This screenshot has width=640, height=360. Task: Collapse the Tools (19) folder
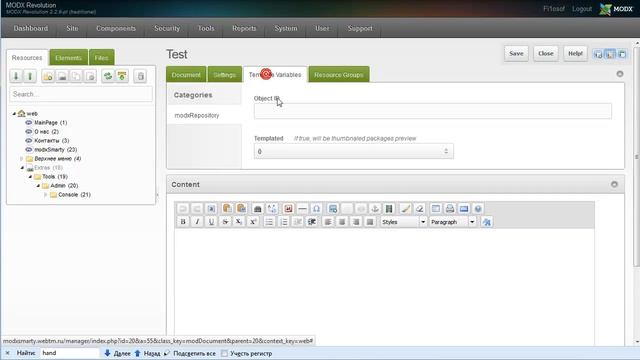click(30, 177)
